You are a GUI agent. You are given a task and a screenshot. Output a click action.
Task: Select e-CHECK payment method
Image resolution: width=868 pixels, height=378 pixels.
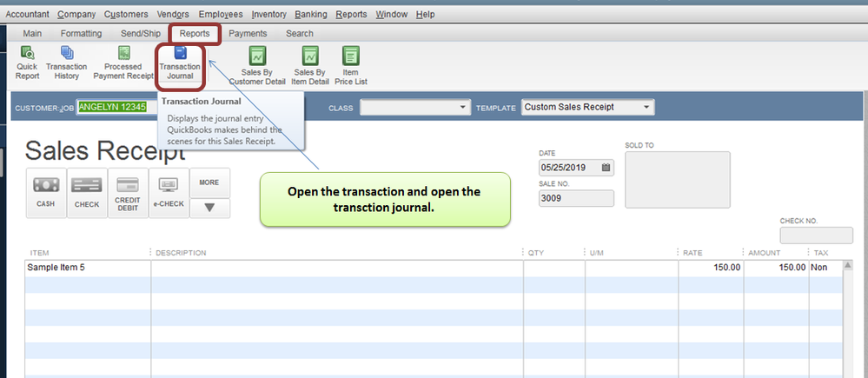coord(169,193)
